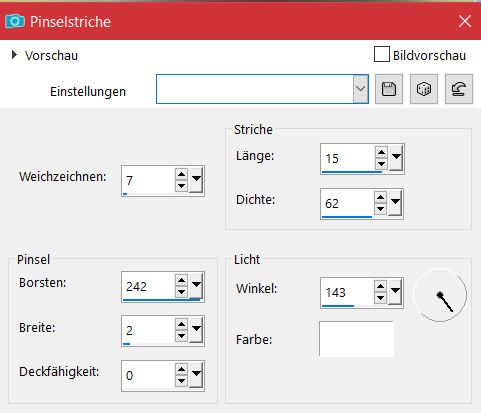Click the Winkel angle dial control
Screen dimensions: 481x413
[440, 295]
